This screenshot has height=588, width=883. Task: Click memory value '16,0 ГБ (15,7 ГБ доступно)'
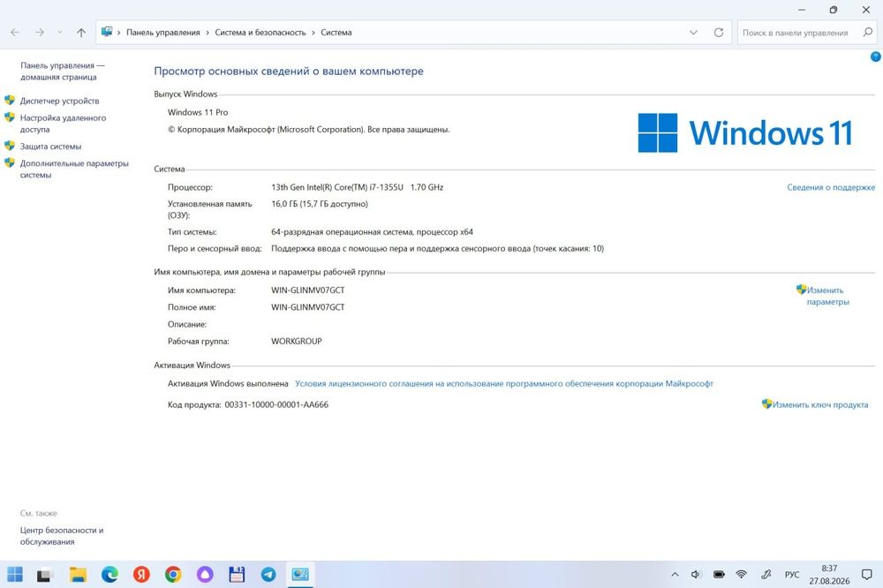click(x=320, y=204)
